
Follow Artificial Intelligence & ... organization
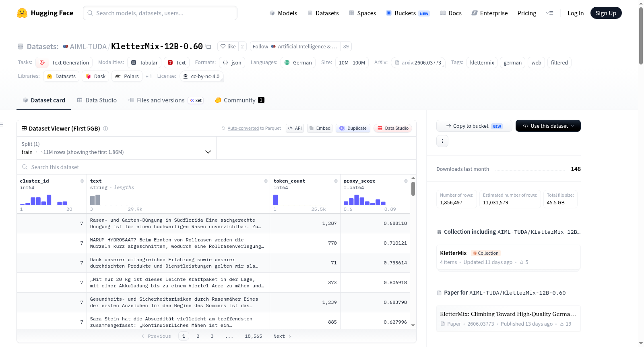(295, 46)
